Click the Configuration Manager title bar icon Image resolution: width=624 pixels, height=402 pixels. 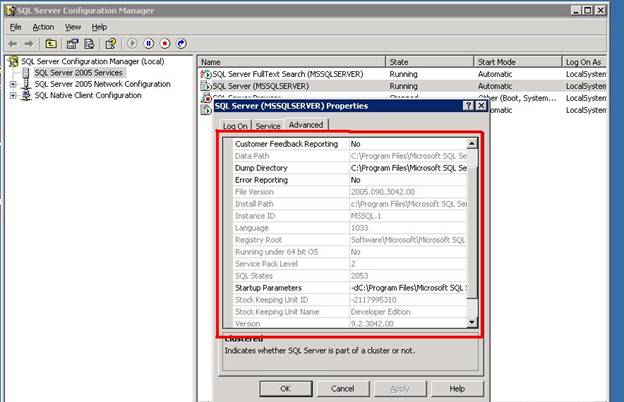click(x=11, y=10)
